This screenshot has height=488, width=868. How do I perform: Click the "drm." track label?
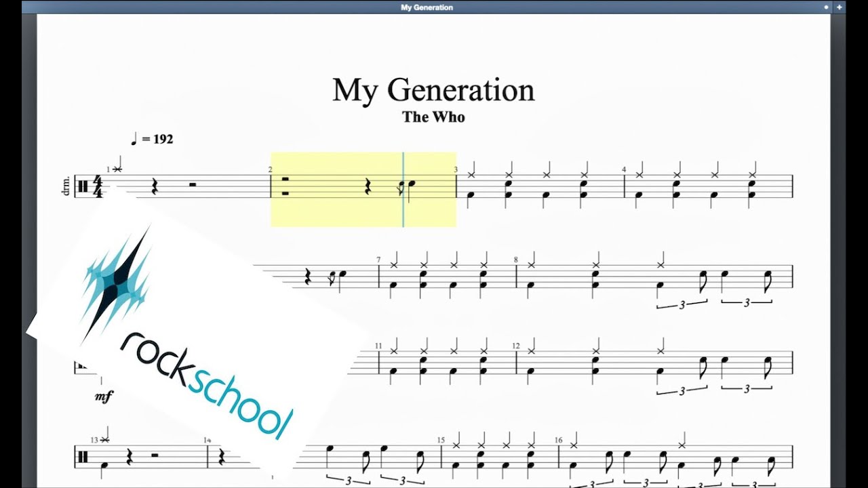[x=66, y=186]
